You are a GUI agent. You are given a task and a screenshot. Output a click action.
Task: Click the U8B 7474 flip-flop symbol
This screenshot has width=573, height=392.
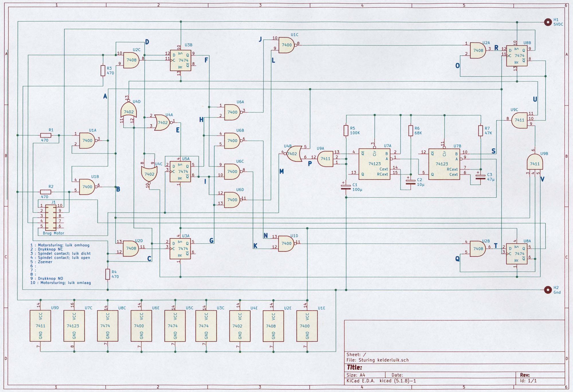click(517, 56)
